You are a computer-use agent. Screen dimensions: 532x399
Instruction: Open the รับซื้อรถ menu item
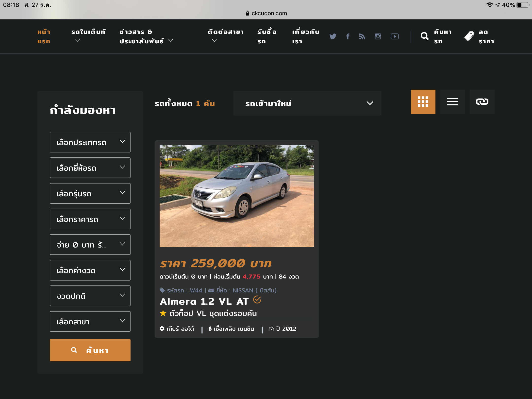pyautogui.click(x=267, y=36)
